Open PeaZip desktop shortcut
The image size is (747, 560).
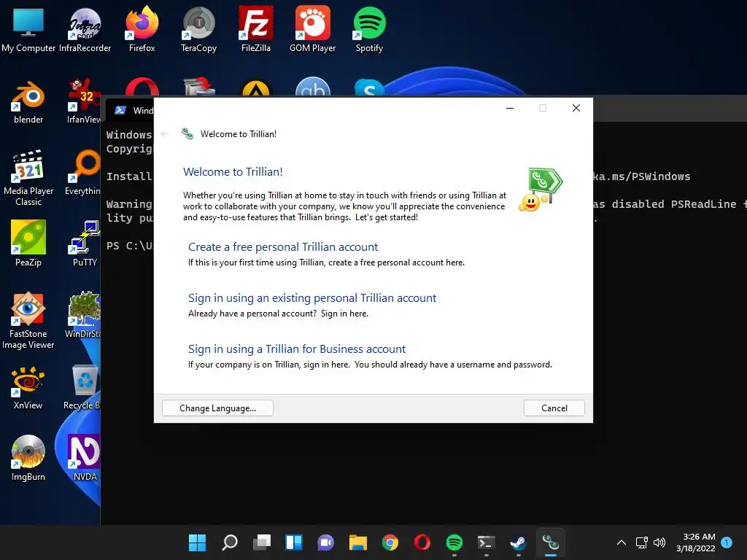point(28,244)
